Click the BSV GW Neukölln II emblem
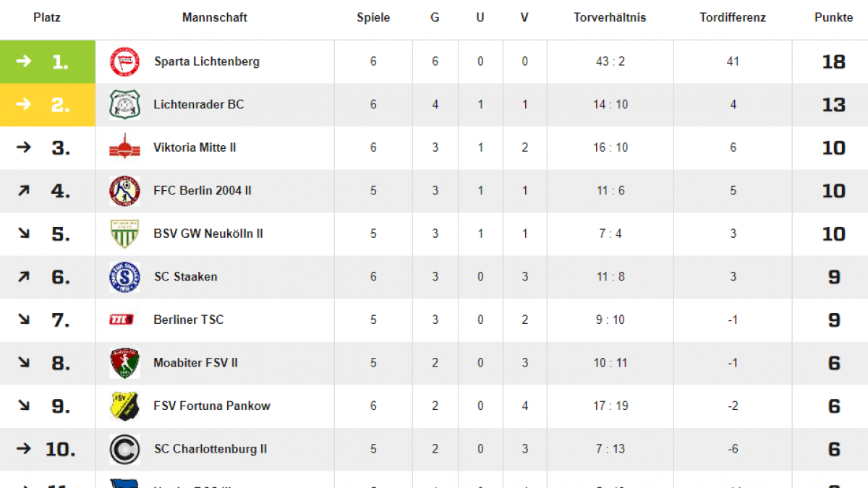 [124, 234]
